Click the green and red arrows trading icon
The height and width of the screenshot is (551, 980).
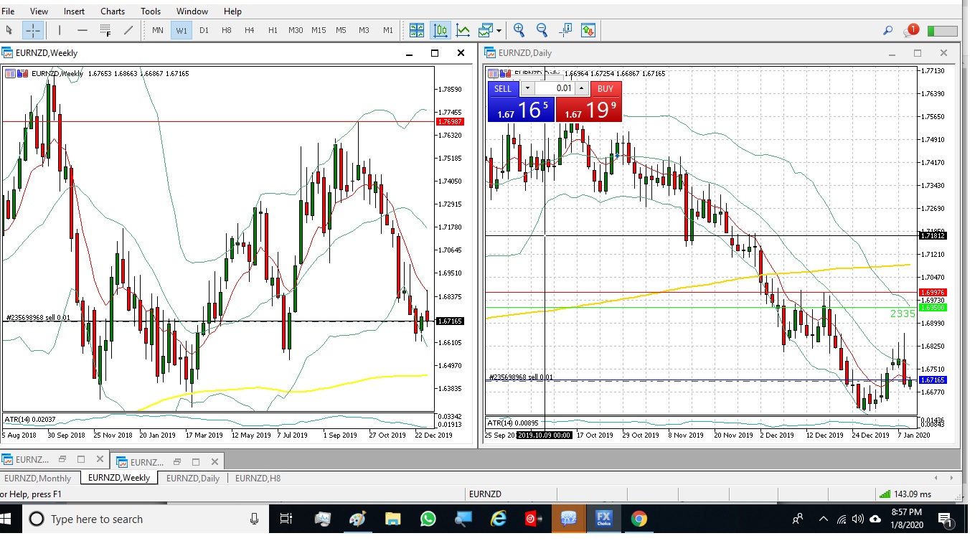pos(588,30)
